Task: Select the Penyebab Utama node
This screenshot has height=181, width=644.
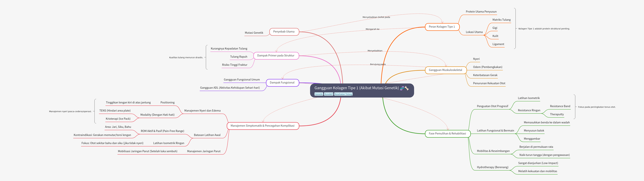Action: click(284, 32)
